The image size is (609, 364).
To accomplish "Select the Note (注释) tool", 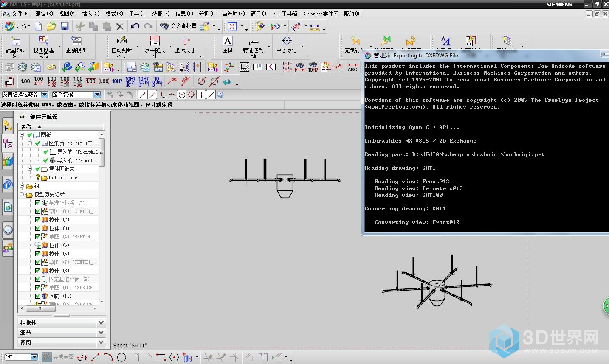I will click(x=228, y=45).
